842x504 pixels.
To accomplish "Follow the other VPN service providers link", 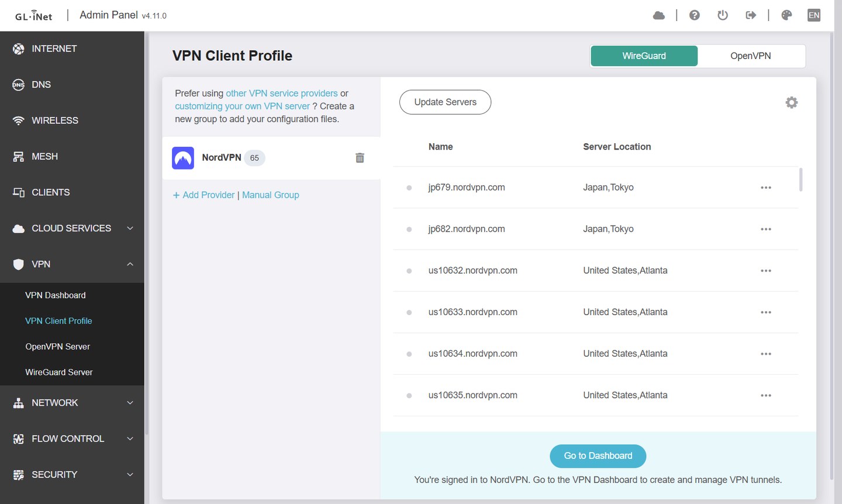I will click(x=282, y=94).
